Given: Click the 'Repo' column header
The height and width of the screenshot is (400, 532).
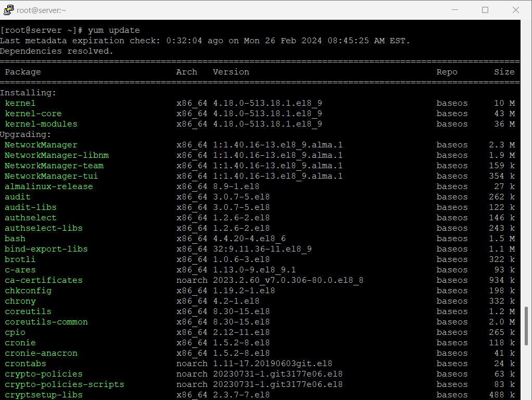Looking at the screenshot, I should (447, 72).
